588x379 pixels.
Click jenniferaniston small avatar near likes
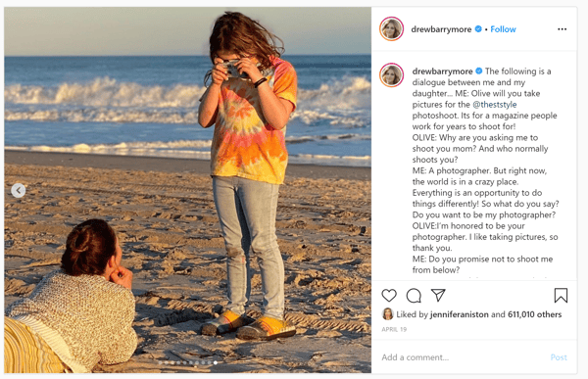tap(387, 314)
